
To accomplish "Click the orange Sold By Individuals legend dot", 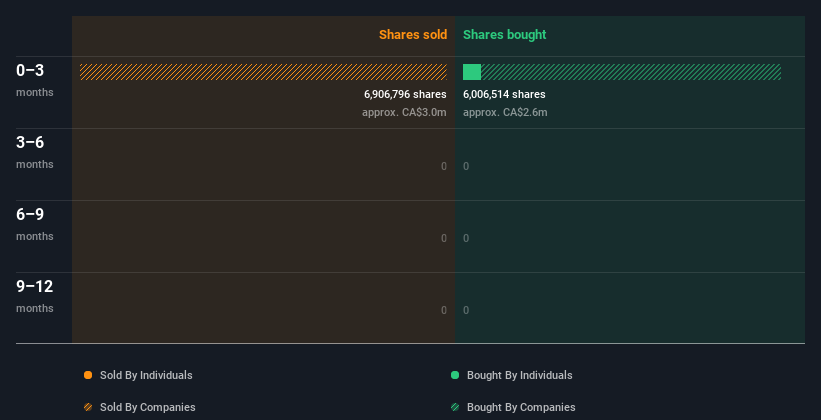I will pyautogui.click(x=88, y=375).
